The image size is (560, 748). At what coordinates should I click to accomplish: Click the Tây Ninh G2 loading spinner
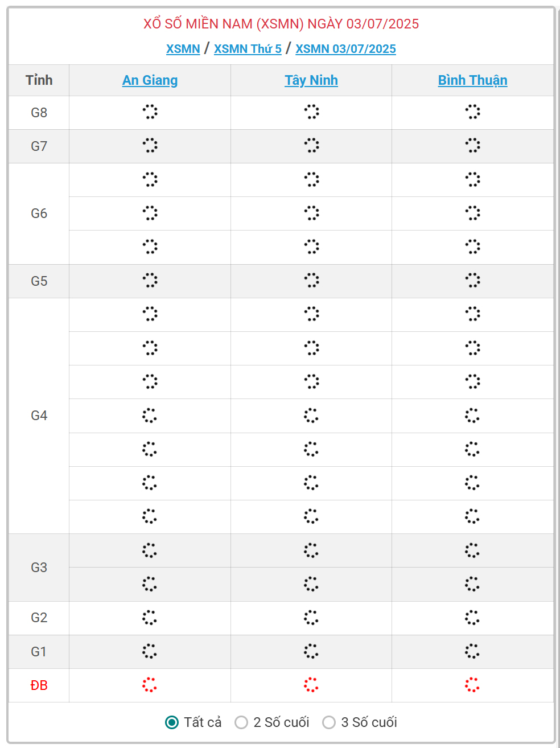(x=311, y=618)
